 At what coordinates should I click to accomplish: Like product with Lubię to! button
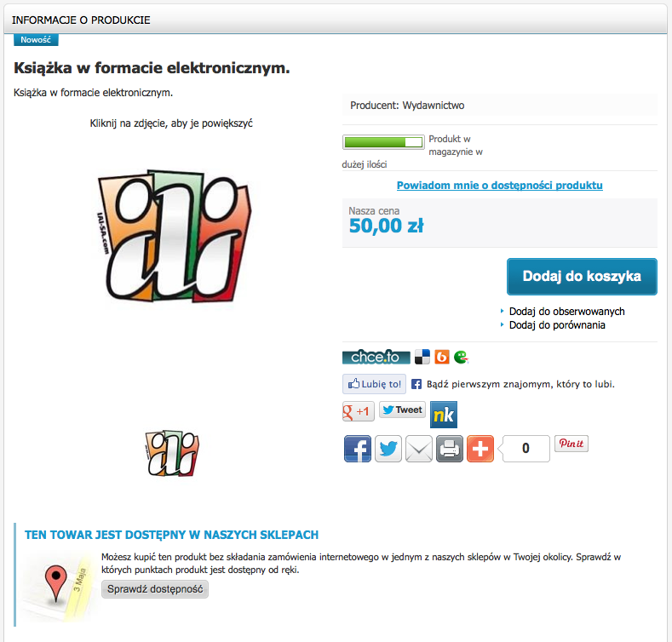tap(374, 384)
